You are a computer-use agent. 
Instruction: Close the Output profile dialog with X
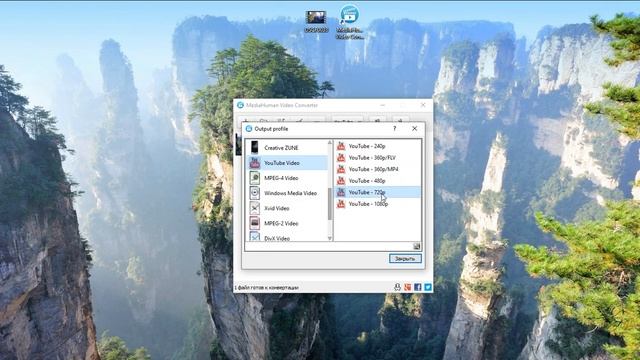point(414,129)
